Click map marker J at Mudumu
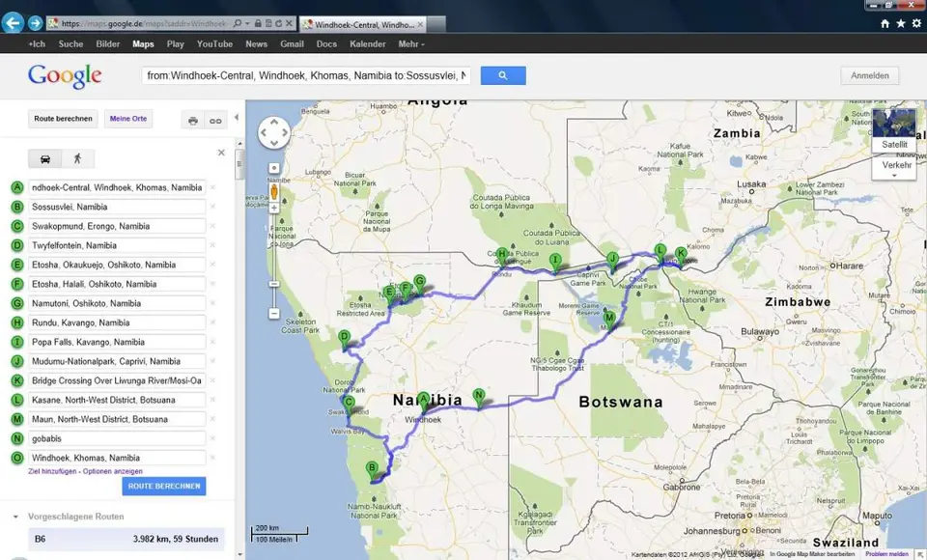The image size is (927, 560). 613,262
